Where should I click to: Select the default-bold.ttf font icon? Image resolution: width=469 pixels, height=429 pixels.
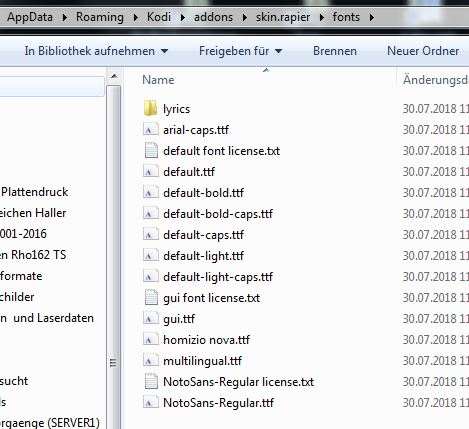pyautogui.click(x=150, y=193)
